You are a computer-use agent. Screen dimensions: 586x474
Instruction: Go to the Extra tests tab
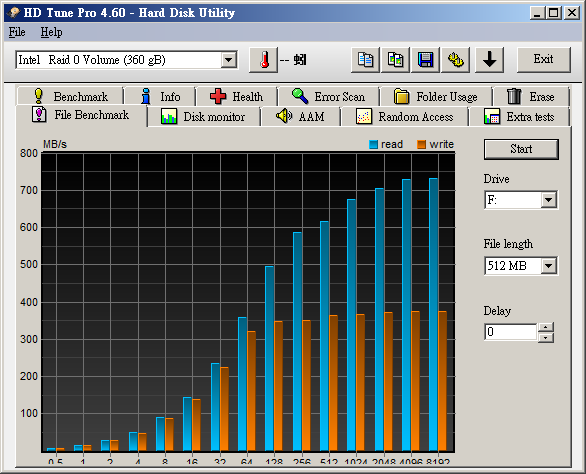point(519,117)
